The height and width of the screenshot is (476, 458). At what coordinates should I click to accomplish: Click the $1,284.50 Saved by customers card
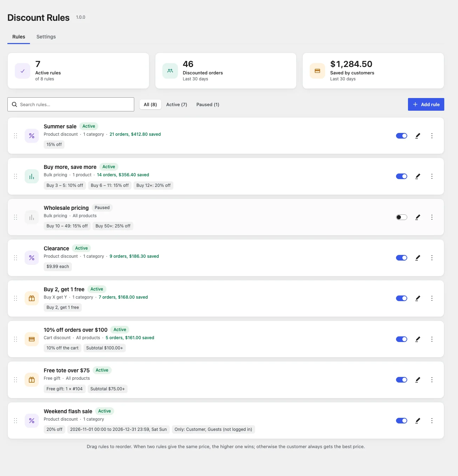click(373, 71)
